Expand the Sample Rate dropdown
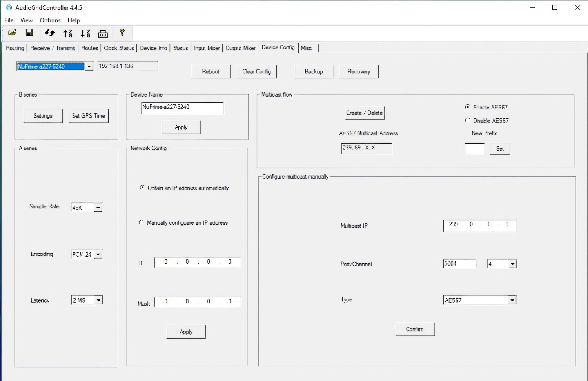The height and width of the screenshot is (381, 588). 98,208
